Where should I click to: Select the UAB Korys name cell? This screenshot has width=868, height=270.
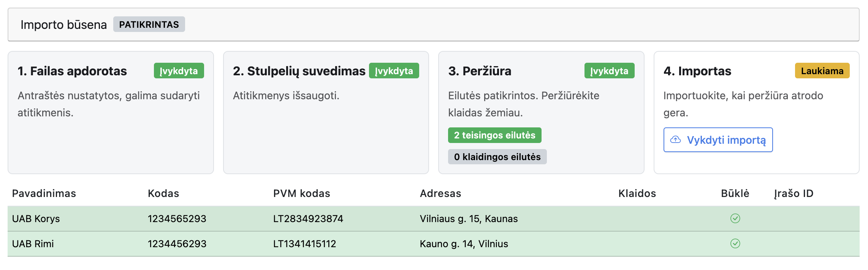point(36,219)
